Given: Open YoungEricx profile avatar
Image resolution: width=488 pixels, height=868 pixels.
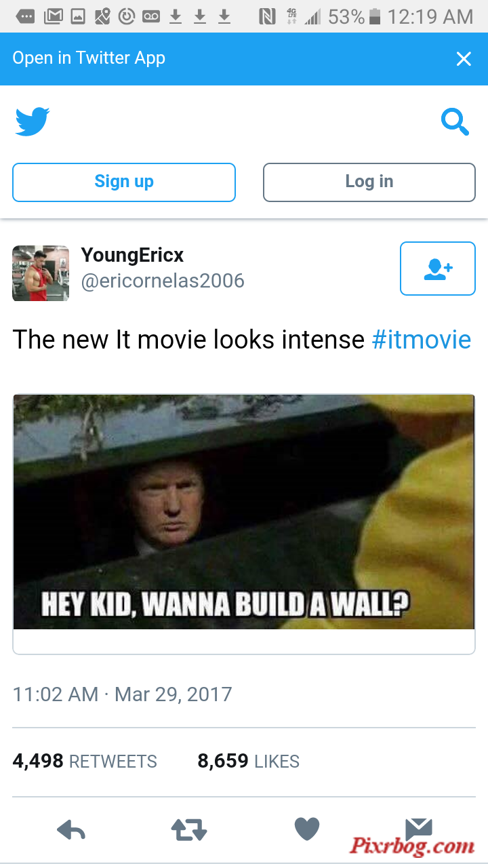Looking at the screenshot, I should click(x=41, y=273).
